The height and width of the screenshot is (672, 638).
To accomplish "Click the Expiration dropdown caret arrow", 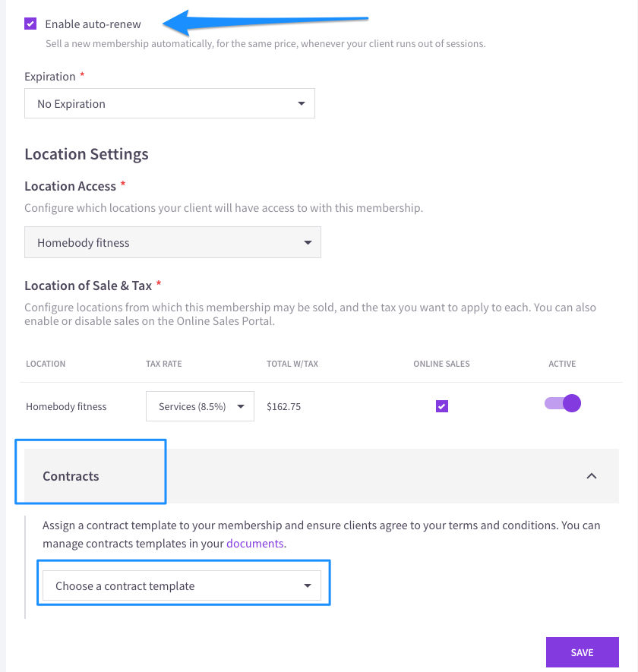I will (x=302, y=103).
